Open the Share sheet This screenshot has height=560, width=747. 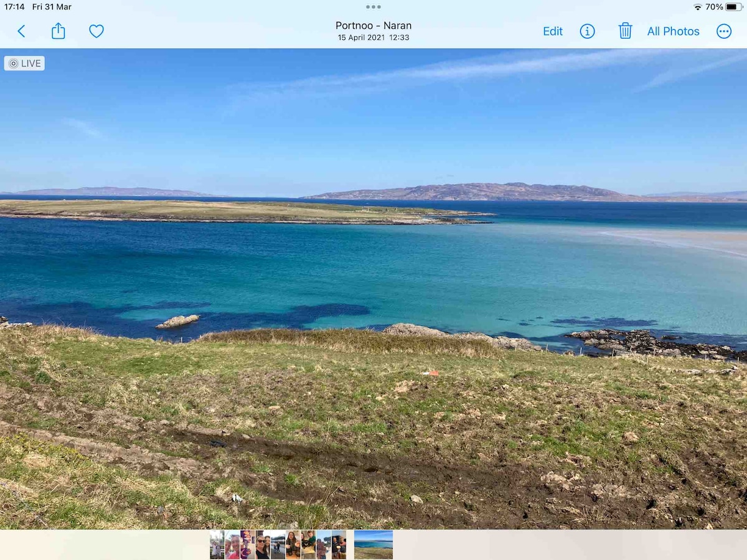tap(58, 30)
